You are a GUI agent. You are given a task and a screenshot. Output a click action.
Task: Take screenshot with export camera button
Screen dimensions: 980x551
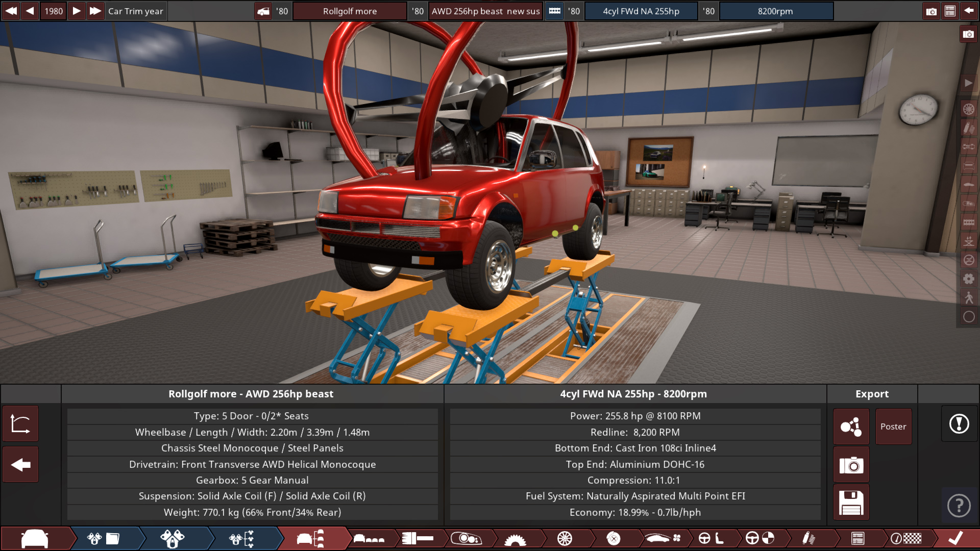pyautogui.click(x=851, y=465)
